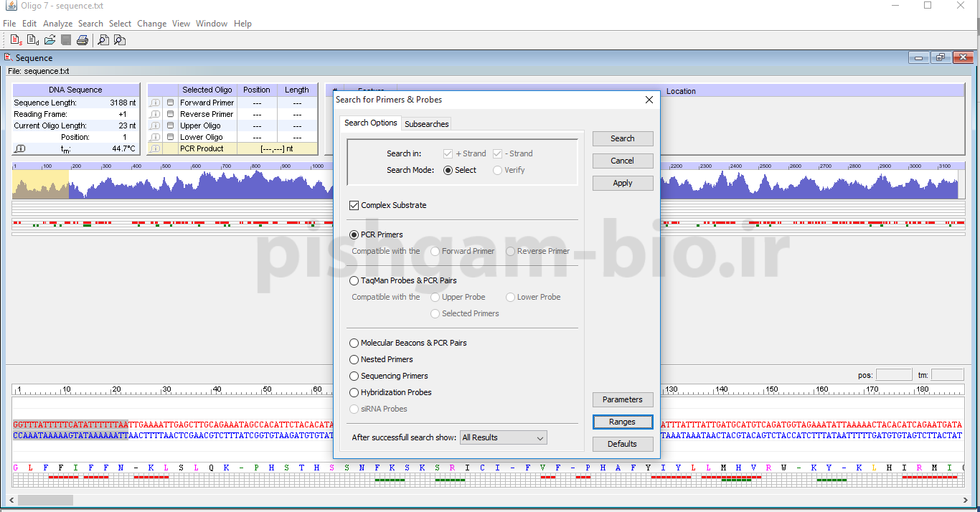Uncheck the Complex Substrate checkbox
Viewport: 980px width, 512px height.
pos(354,205)
